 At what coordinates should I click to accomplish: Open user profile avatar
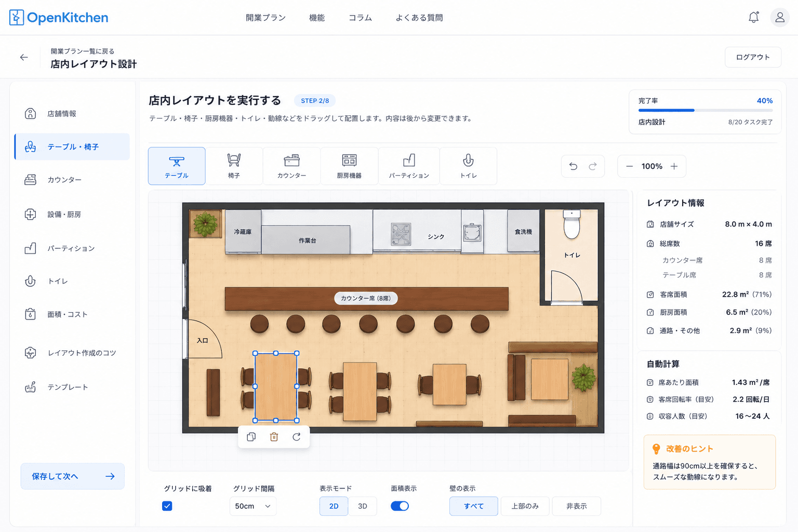click(780, 17)
